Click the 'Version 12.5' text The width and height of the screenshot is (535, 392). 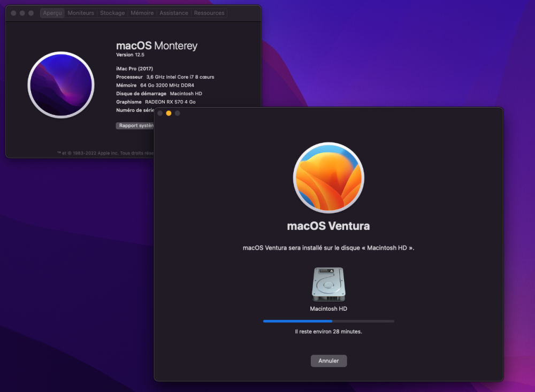130,55
